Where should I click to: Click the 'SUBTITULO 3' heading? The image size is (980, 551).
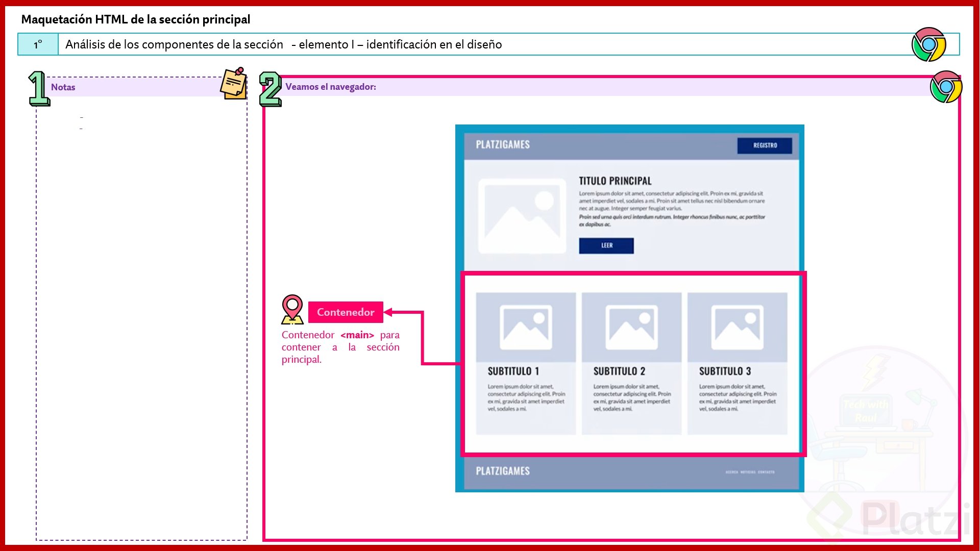[725, 371]
